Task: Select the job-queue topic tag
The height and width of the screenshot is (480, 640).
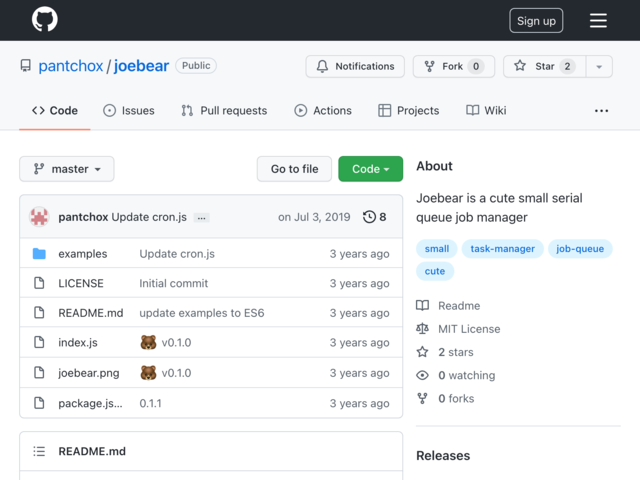Action: 580,249
